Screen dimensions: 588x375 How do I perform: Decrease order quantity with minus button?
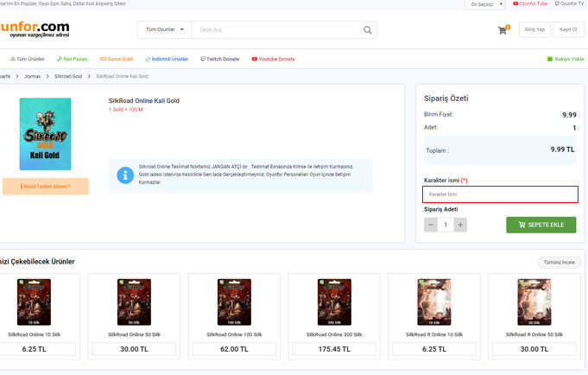[431, 225]
